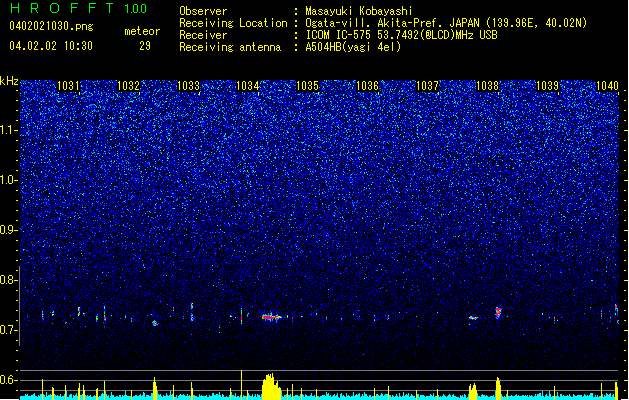Click the meteor count value 29
The width and height of the screenshot is (629, 400).
pos(145,46)
